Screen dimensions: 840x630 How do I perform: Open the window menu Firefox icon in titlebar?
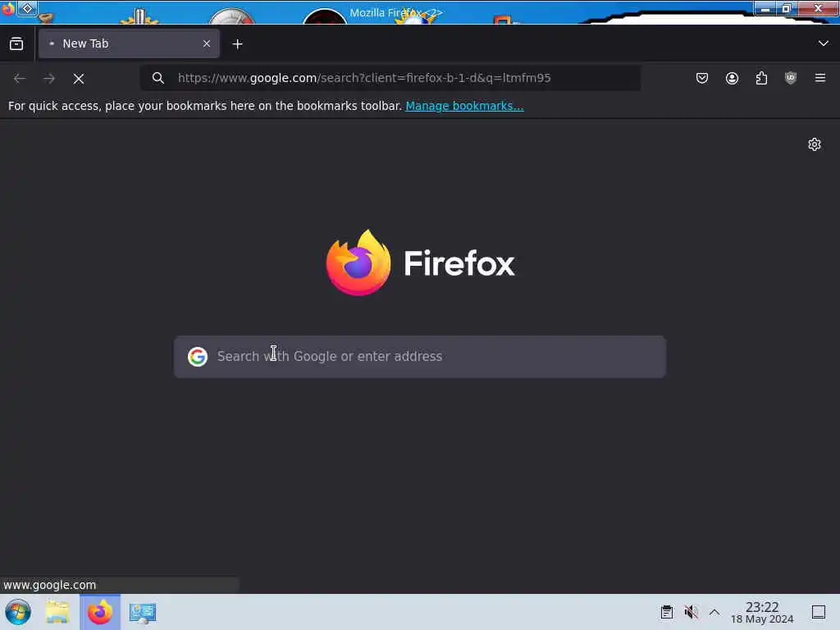(x=8, y=8)
